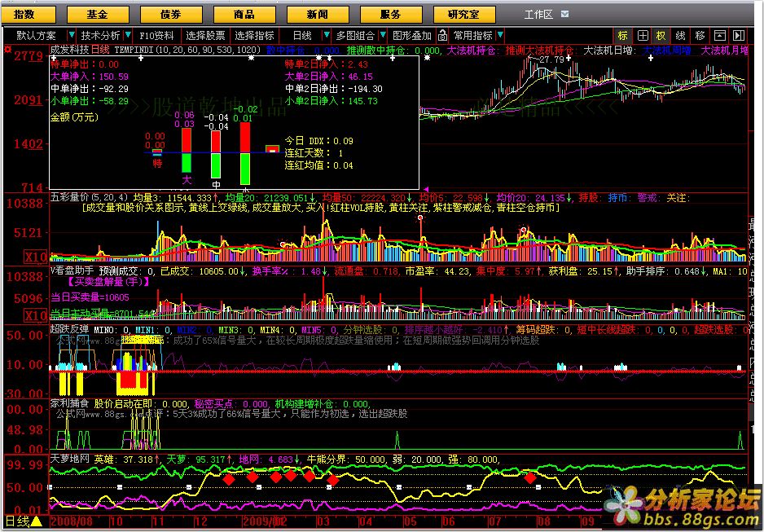Click the 今日 DDX：0.09 value
764x532 pixels.
point(319,141)
